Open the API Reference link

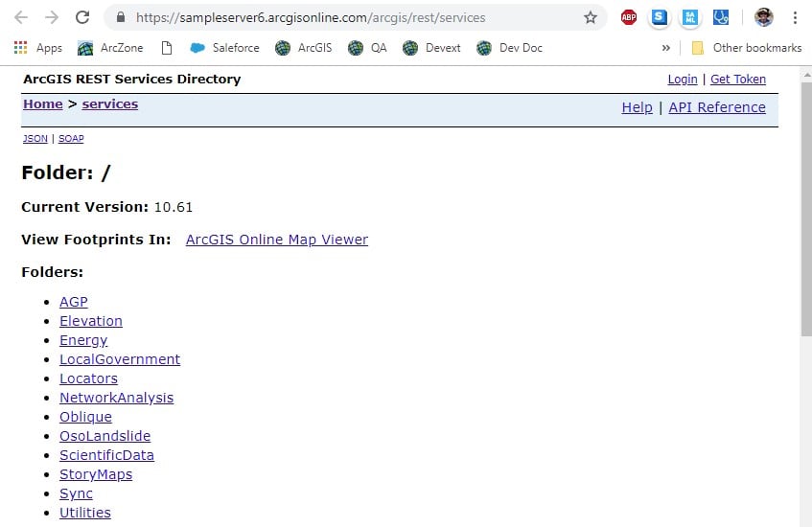coord(717,107)
